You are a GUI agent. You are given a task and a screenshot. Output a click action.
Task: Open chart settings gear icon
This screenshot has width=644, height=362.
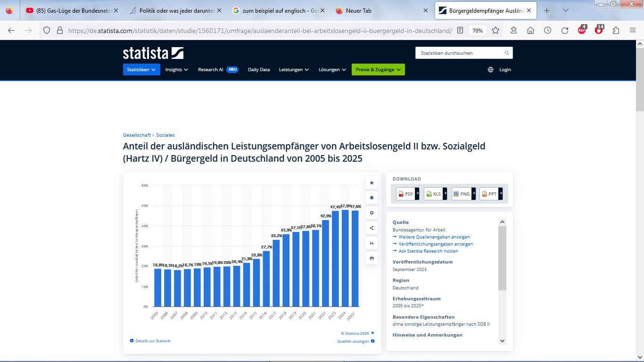tap(372, 213)
